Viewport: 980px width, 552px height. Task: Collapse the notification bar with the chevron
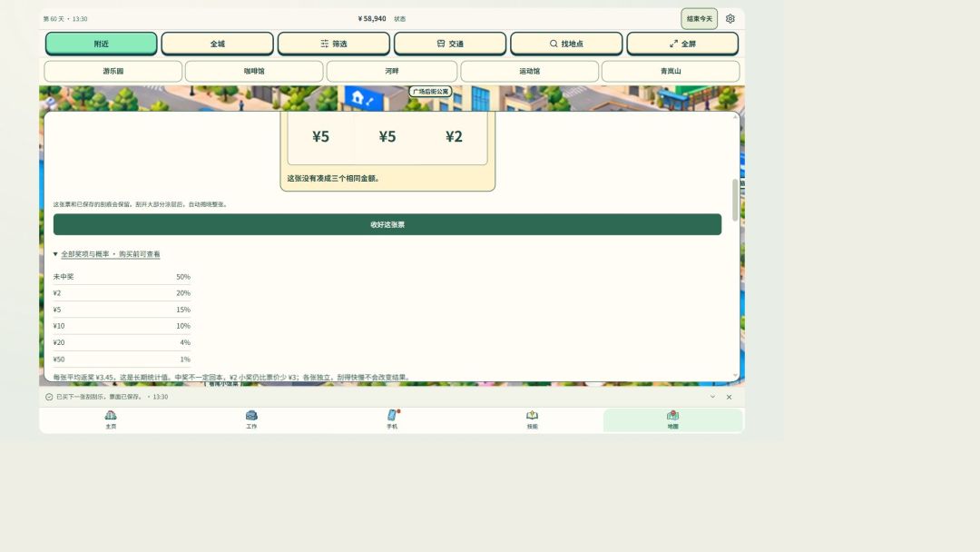point(712,397)
